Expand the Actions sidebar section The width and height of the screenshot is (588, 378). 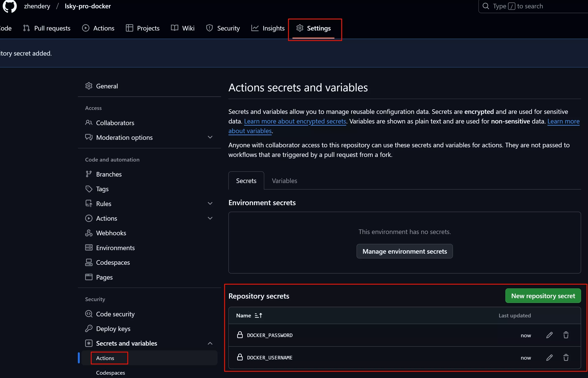(x=210, y=218)
